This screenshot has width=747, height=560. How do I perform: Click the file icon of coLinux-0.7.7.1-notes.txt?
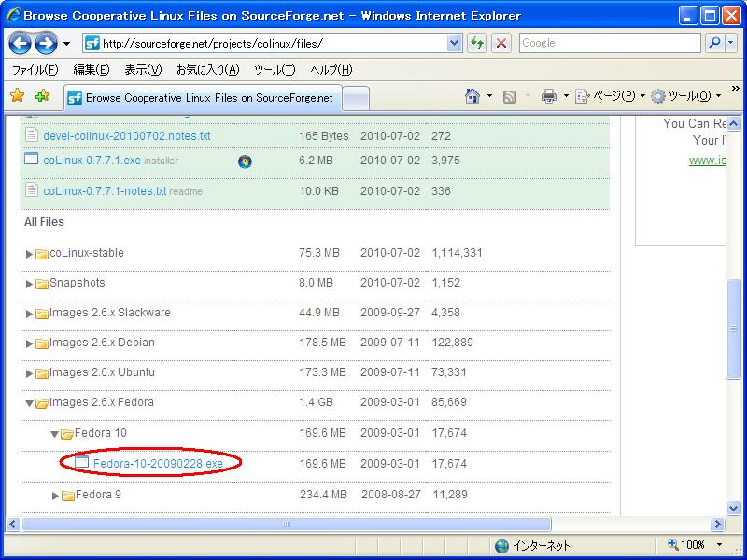[32, 190]
